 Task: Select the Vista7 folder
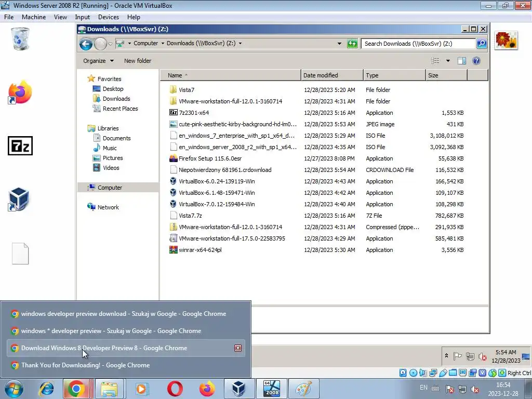click(187, 90)
